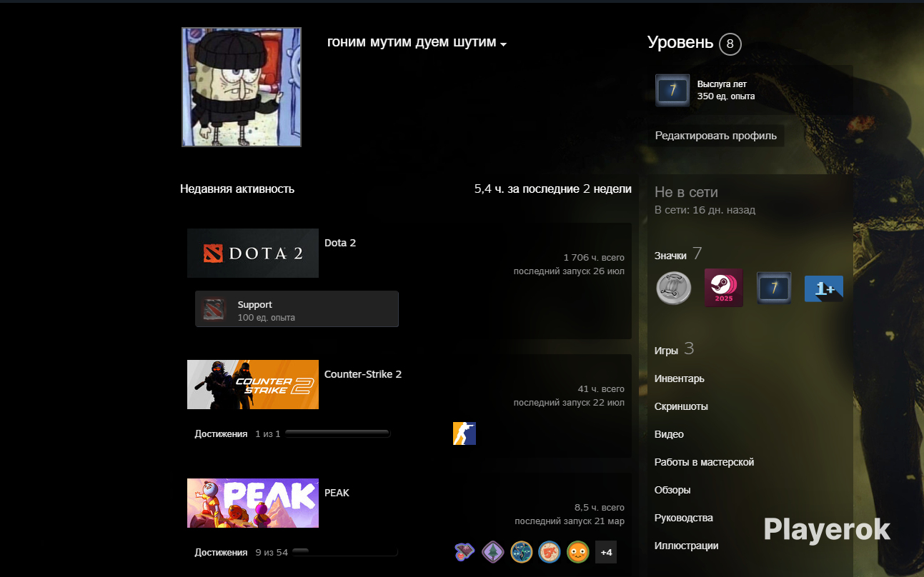
Task: Open Достижения for Counter-Strike 2
Action: [221, 433]
